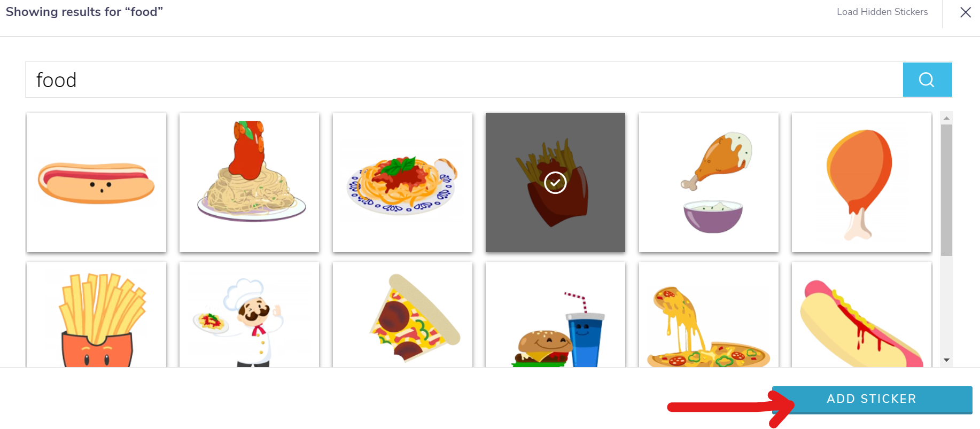Select the pepperoni pizza slice sticker
This screenshot has width=980, height=429.
[402, 315]
